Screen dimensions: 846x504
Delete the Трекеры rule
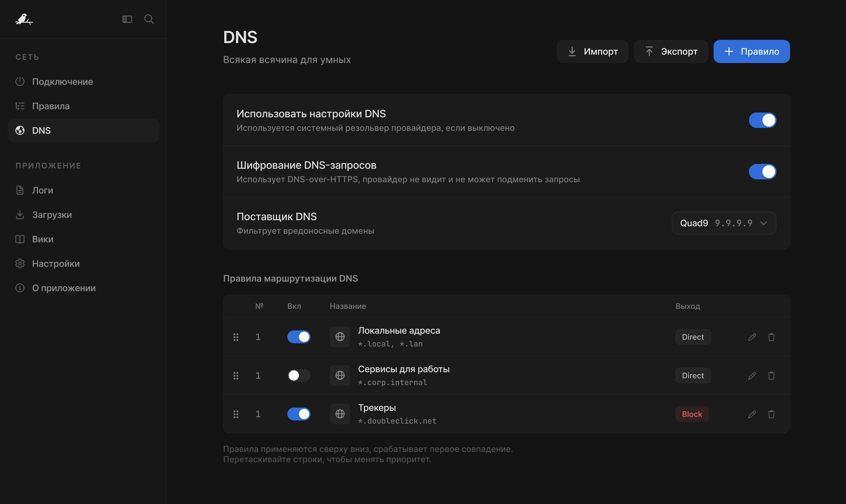tap(771, 414)
